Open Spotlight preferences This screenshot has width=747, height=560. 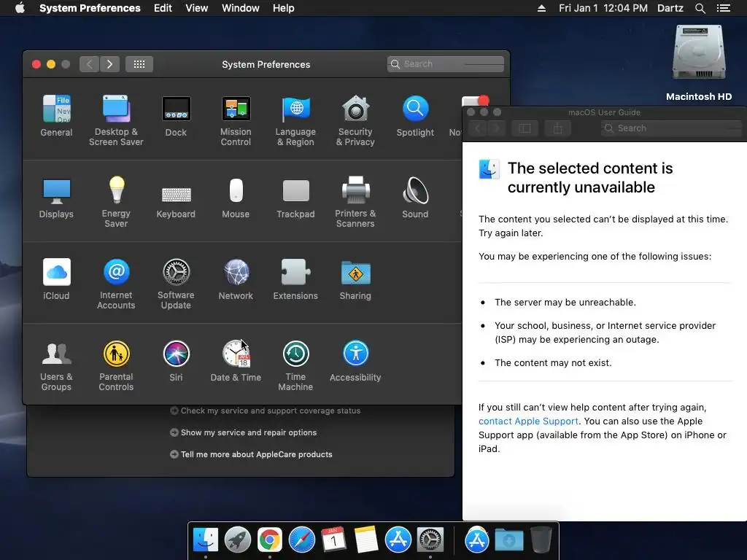(415, 116)
